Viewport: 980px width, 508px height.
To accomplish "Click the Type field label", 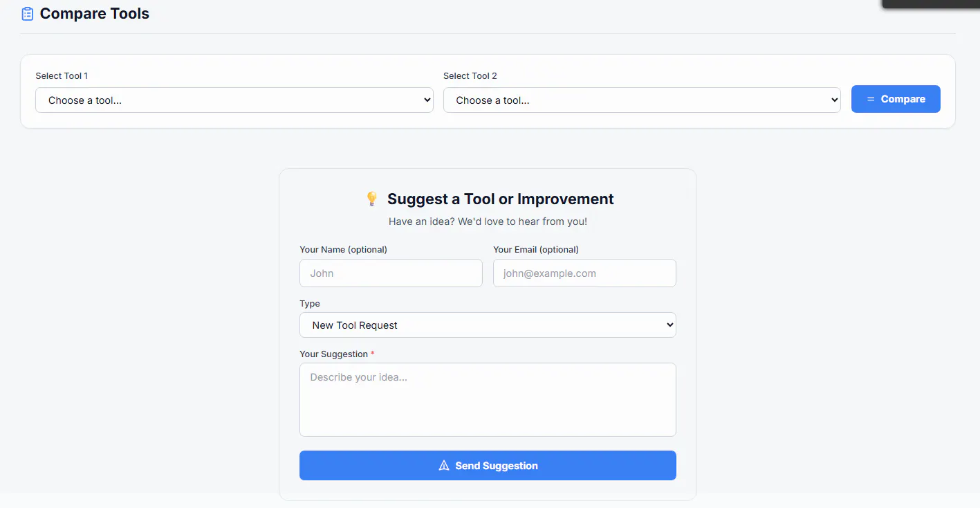I will pos(310,304).
